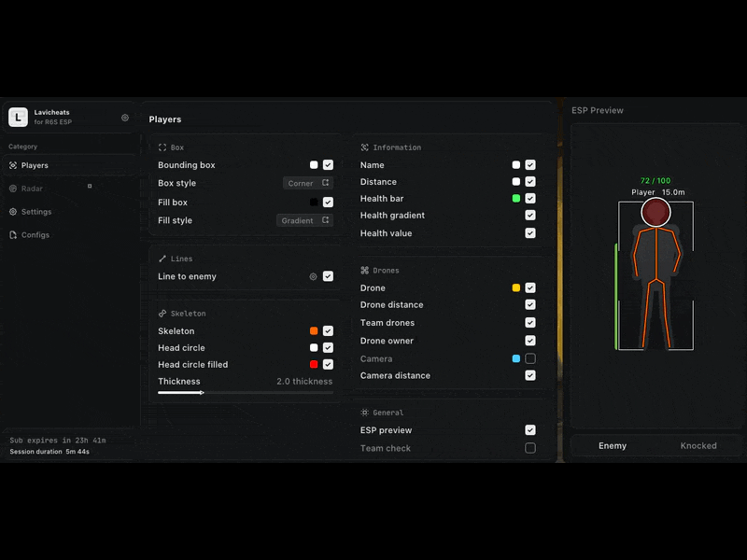
Task: Disable the Health gradient checkbox
Action: [x=530, y=216]
